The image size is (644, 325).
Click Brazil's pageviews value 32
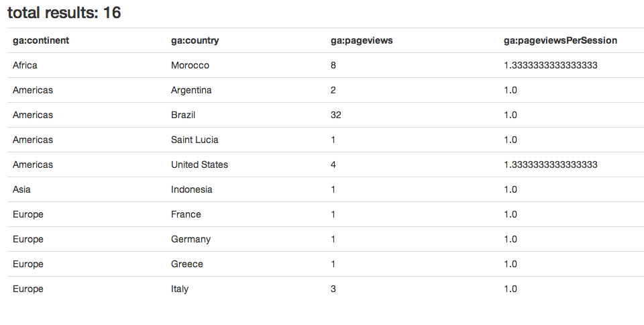(x=336, y=115)
